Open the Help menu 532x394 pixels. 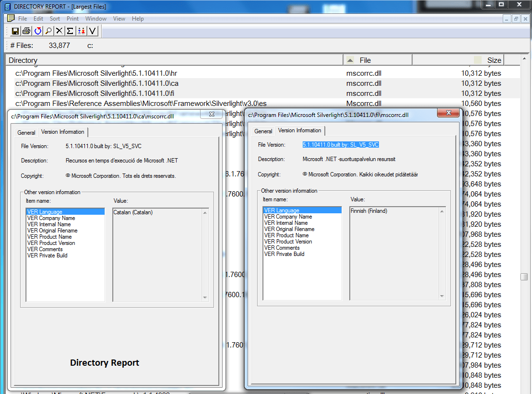pos(138,19)
